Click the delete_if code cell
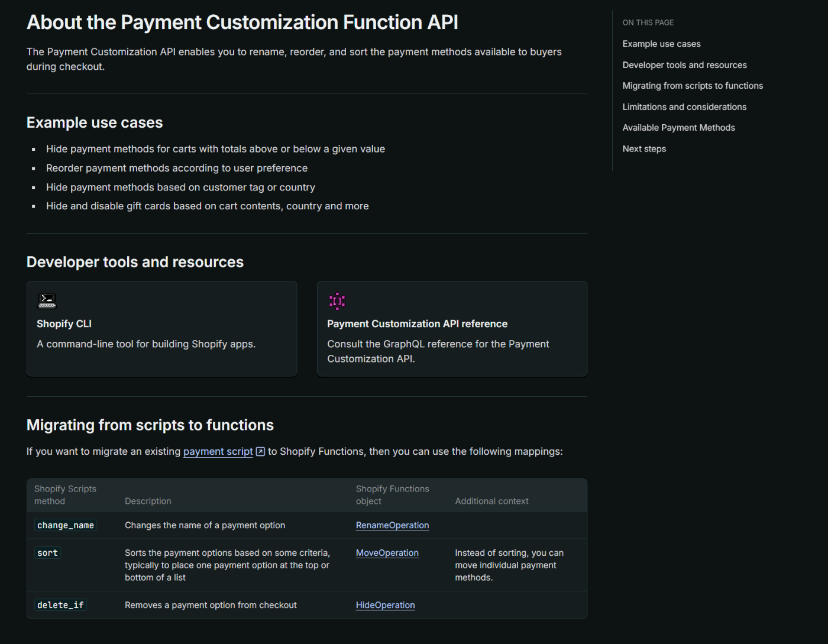Image resolution: width=828 pixels, height=644 pixels. (60, 605)
